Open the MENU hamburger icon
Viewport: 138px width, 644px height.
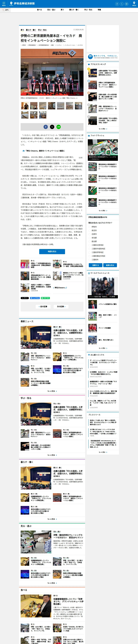4,4
